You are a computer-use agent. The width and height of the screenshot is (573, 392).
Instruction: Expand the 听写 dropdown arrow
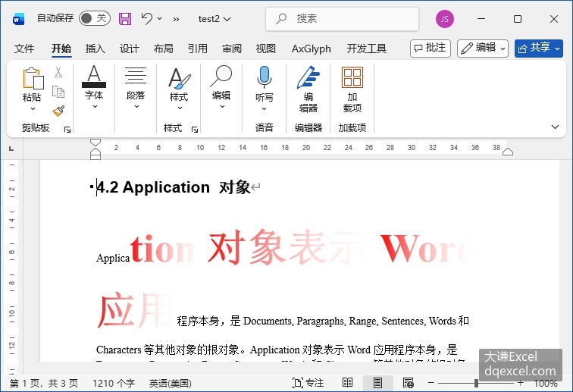265,108
